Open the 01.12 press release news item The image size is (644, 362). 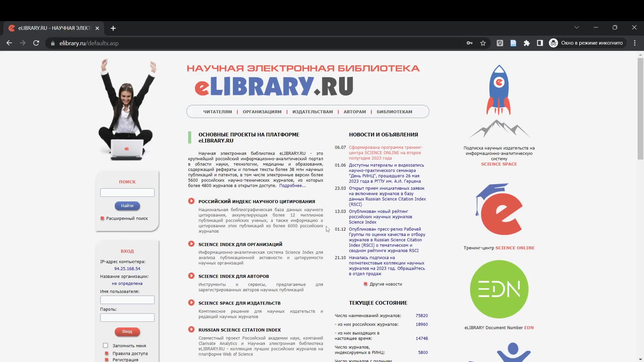click(387, 240)
